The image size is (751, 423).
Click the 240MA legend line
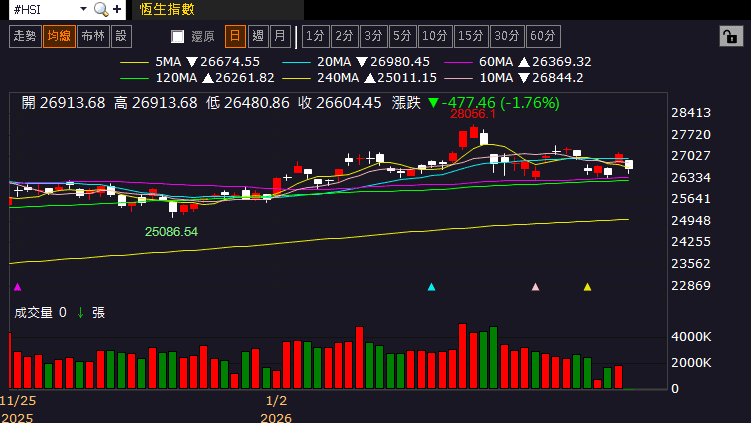tap(296, 78)
